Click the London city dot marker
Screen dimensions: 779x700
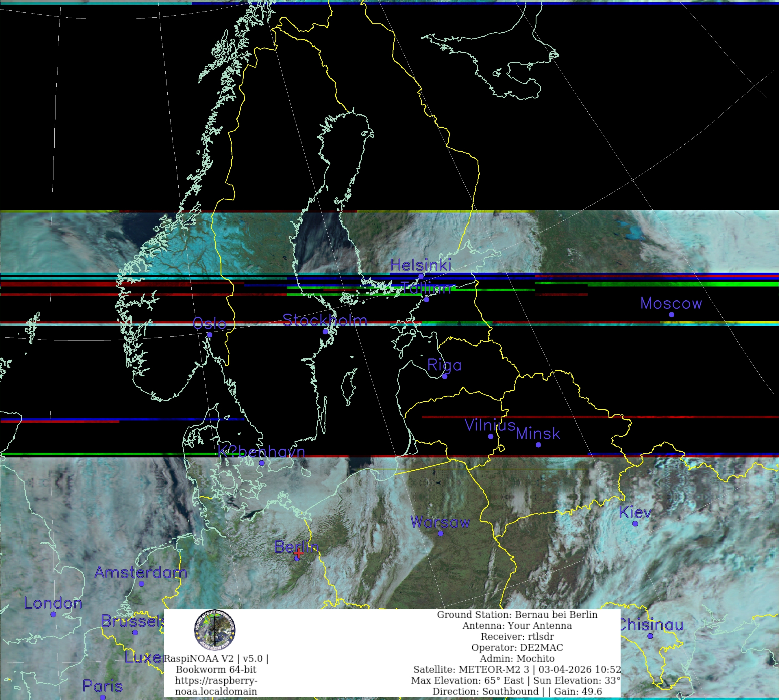pyautogui.click(x=53, y=614)
